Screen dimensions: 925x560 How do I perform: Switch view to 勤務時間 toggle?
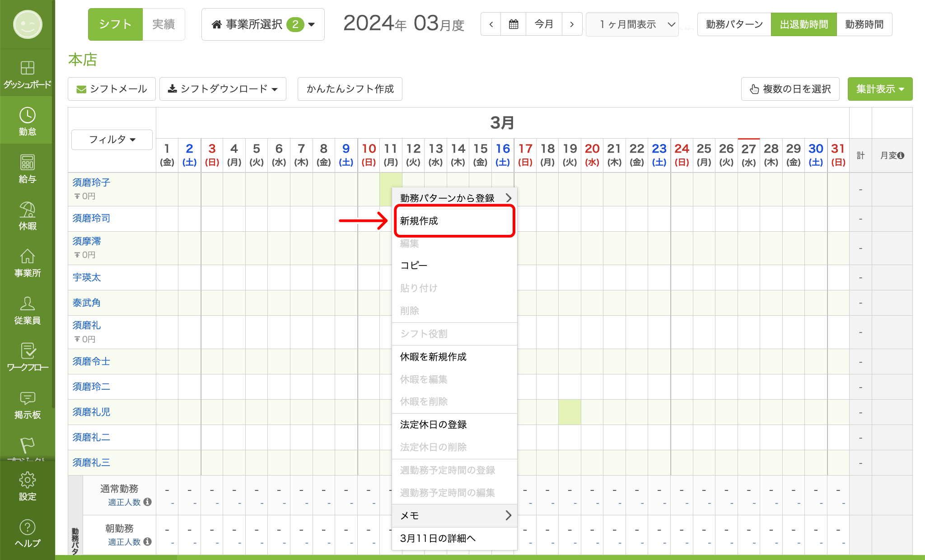864,24
